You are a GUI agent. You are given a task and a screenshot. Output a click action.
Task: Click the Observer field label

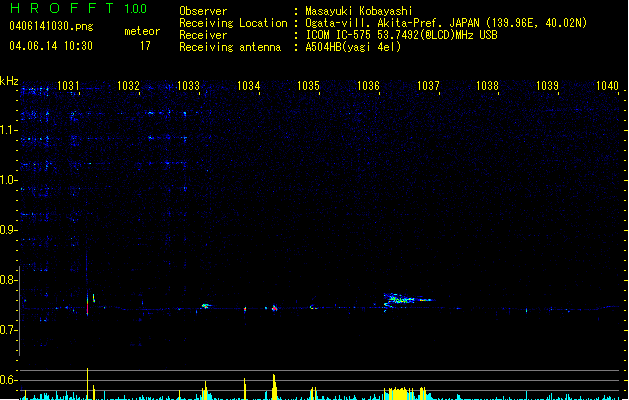click(203, 11)
